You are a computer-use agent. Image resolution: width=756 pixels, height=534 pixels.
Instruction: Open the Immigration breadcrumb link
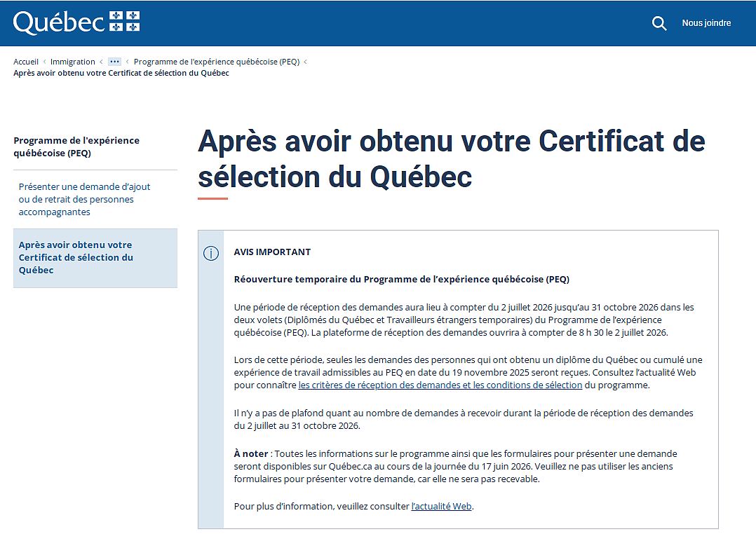[x=73, y=62]
